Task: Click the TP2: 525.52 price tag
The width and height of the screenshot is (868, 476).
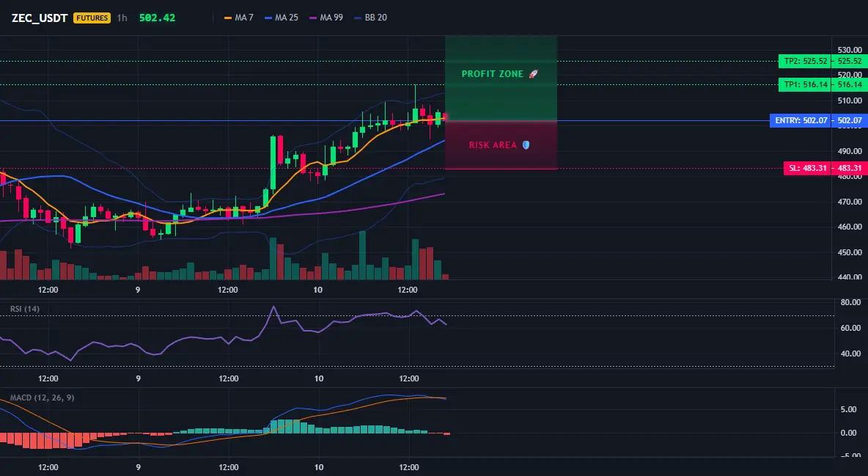Action: [x=803, y=62]
